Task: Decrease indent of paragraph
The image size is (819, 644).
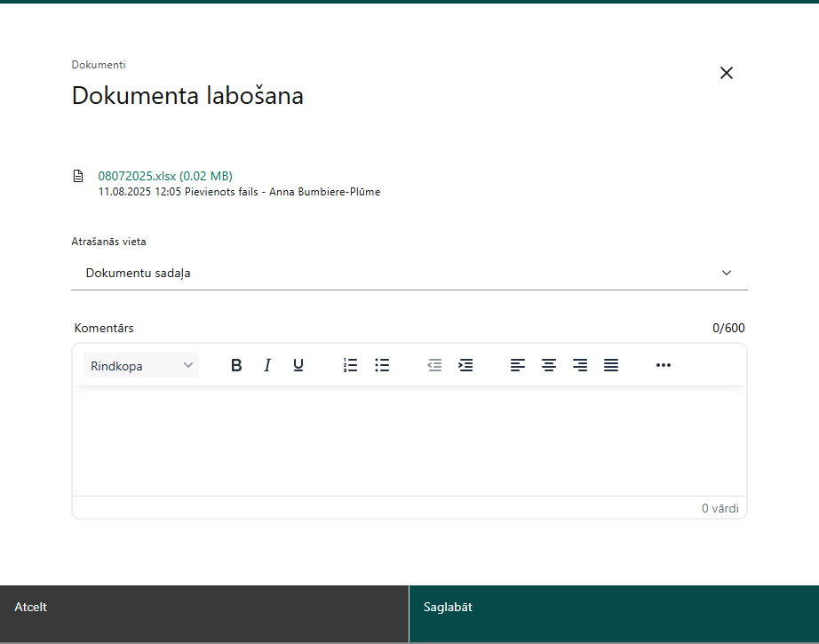Action: (434, 365)
